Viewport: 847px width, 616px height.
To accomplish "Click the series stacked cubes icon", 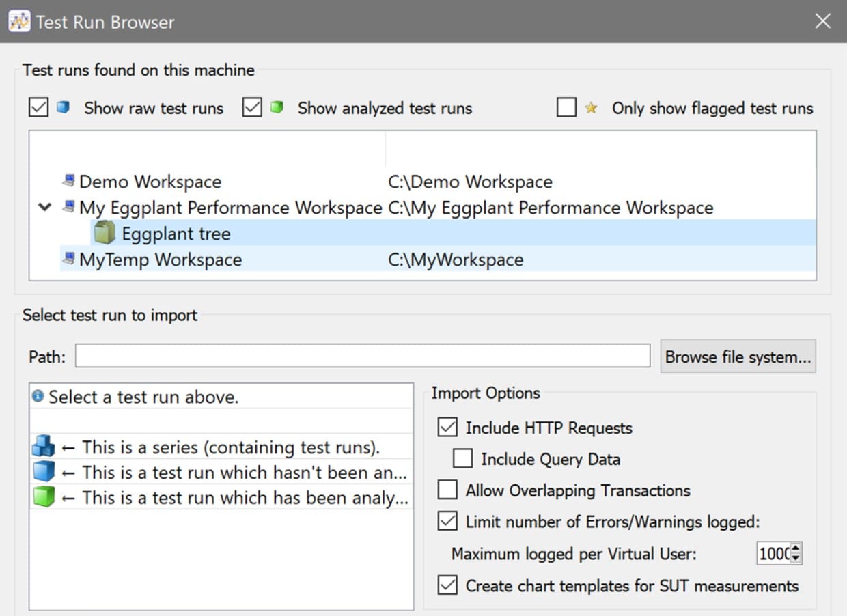I will point(43,447).
